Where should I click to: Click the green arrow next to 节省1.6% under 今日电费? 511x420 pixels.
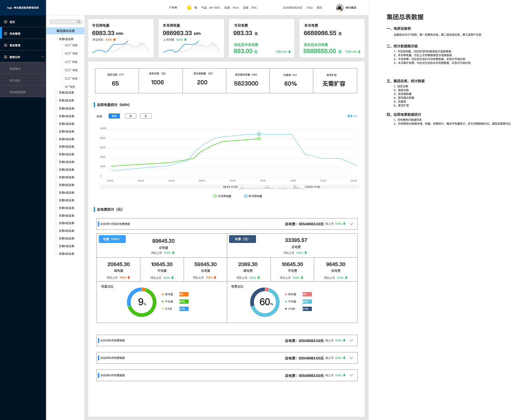point(289,52)
